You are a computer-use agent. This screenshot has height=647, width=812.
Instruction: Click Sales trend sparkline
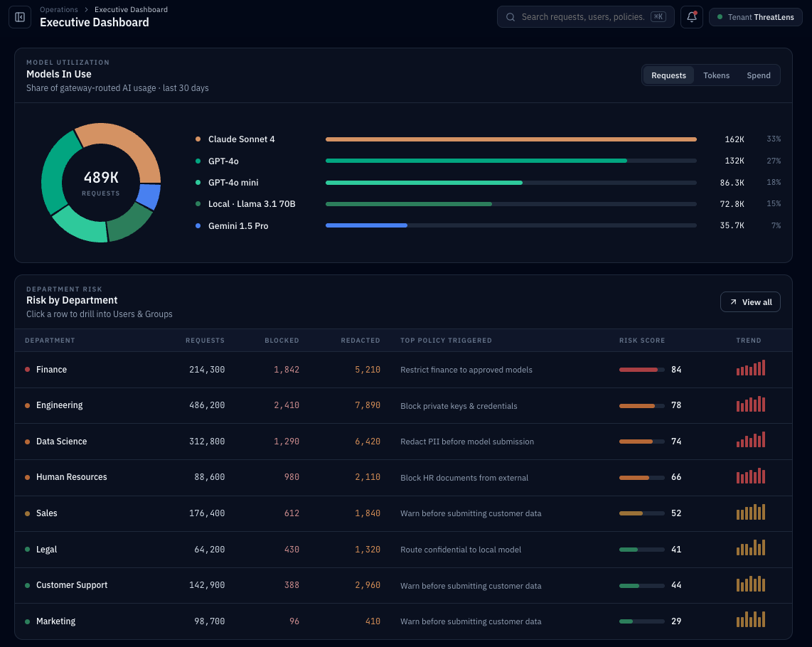(x=750, y=512)
